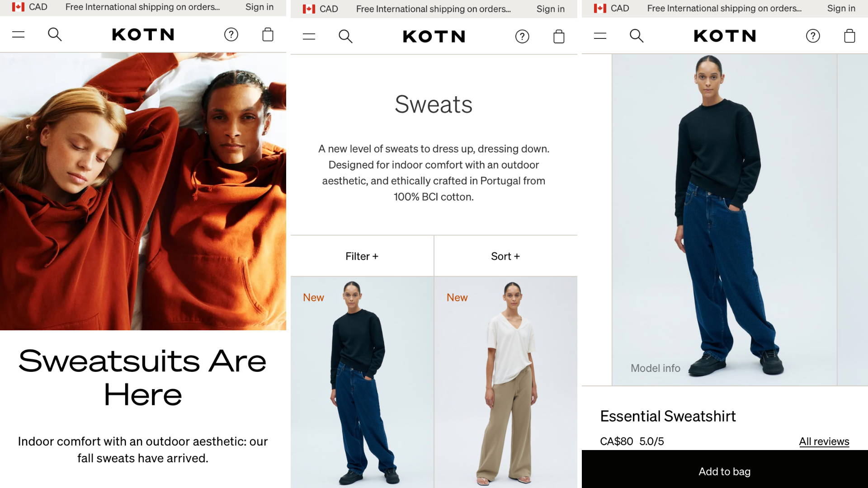Open black sweatshirt product thumbnail
The image size is (868, 488).
pos(362,382)
